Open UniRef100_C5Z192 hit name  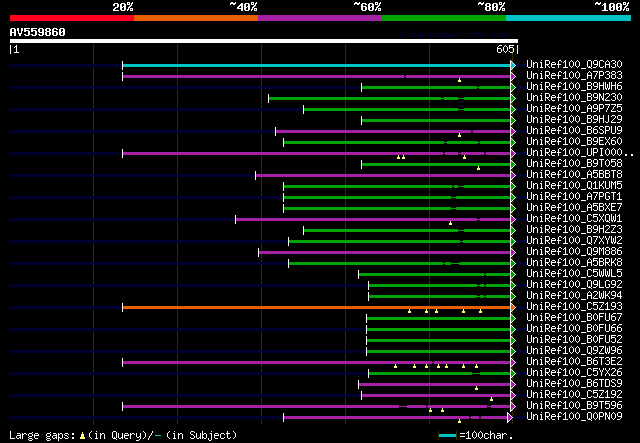[x=574, y=395]
